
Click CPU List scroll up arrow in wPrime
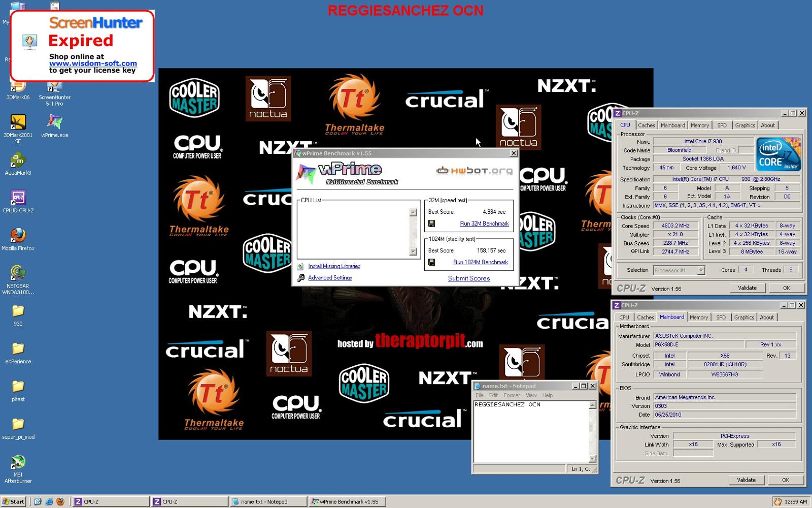413,212
